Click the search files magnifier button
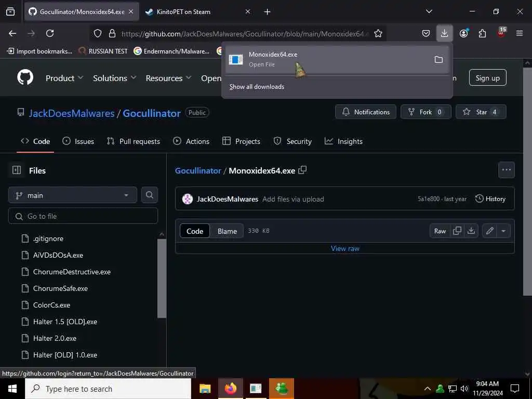The image size is (532, 399). pos(149,195)
